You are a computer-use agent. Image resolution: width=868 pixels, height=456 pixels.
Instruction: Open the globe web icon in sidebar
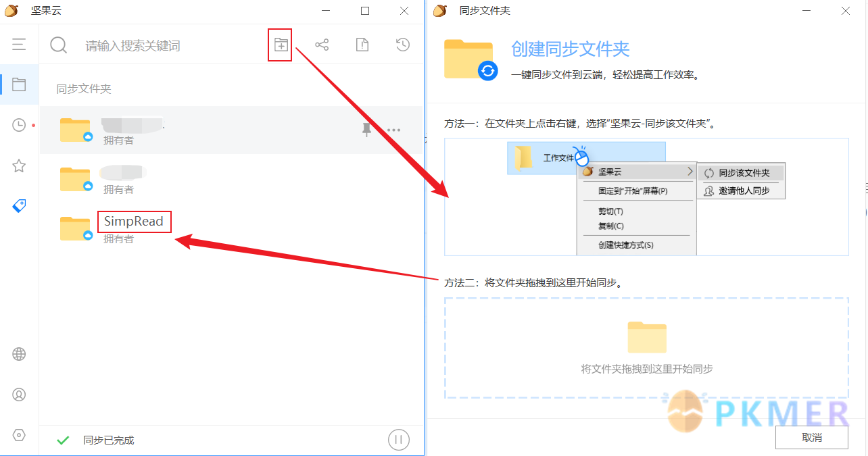[x=19, y=354]
